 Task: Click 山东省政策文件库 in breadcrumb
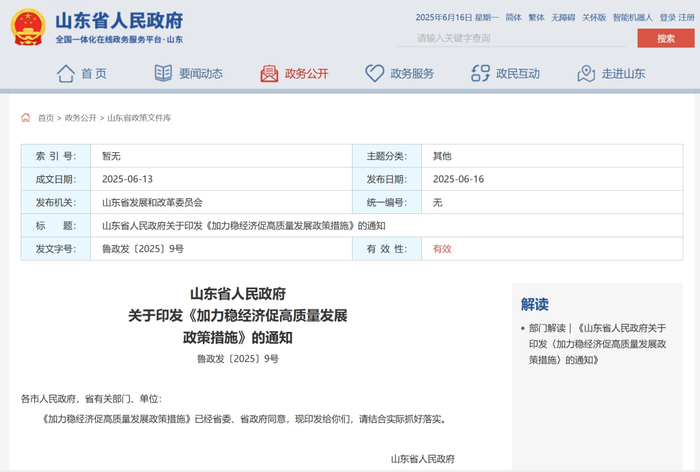[139, 117]
